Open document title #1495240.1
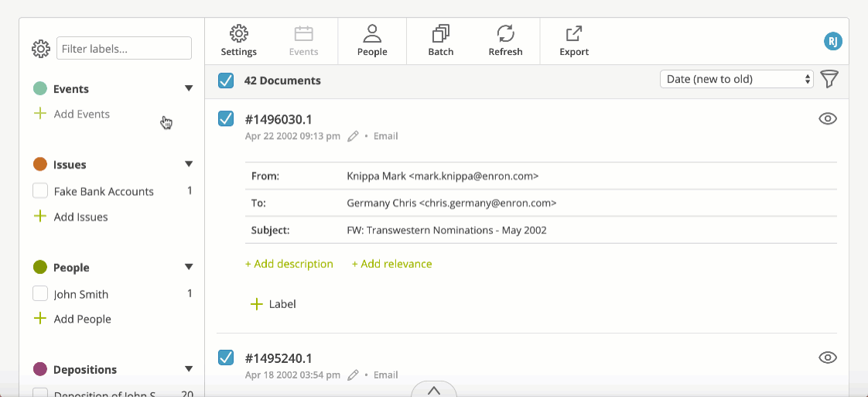This screenshot has width=868, height=397. coord(279,358)
